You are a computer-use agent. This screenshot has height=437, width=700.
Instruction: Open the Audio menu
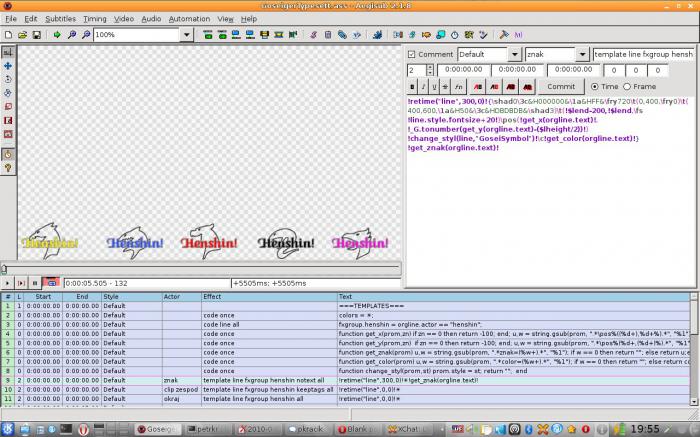click(x=151, y=19)
